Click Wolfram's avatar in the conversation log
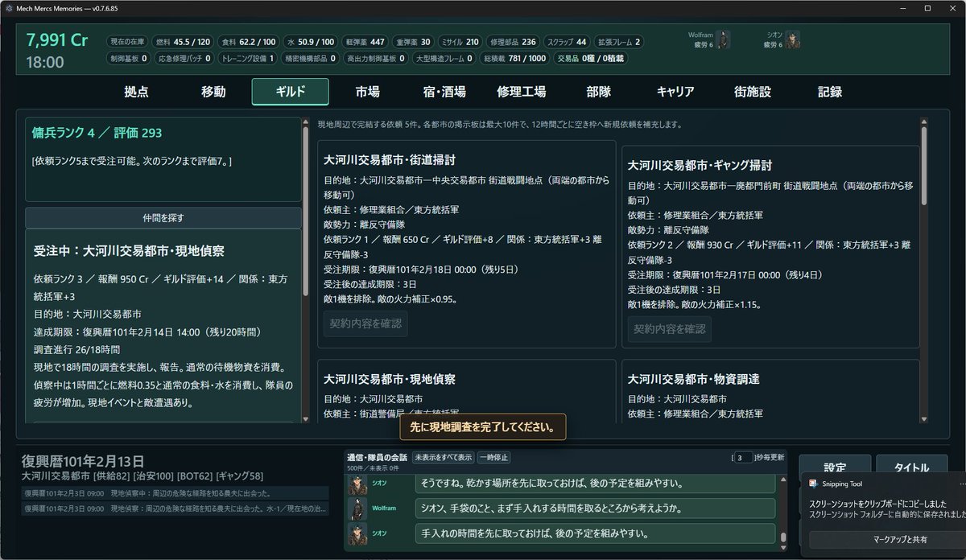Screen dimensions: 966x560 357,509
